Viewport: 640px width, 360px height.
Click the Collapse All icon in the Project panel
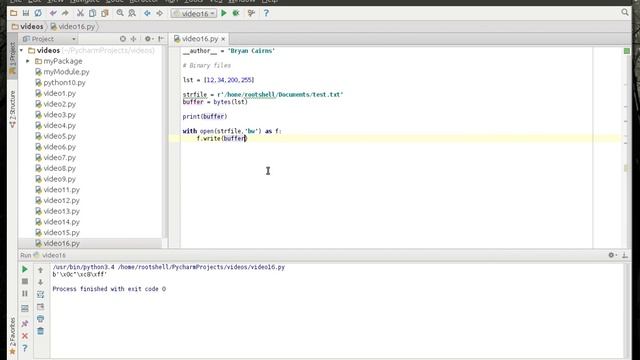[x=133, y=39]
